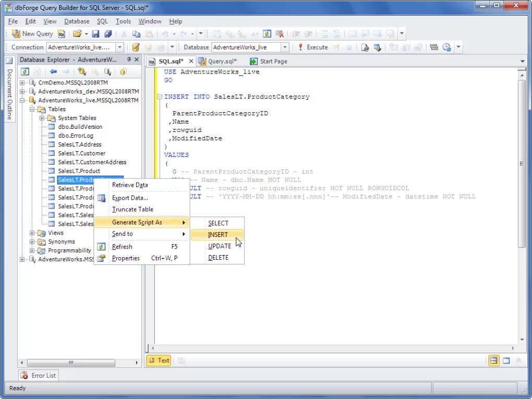Screen dimensions: 532x399
Task: Click the green down-arrow export icon in toolbar
Action: [x=377, y=47]
